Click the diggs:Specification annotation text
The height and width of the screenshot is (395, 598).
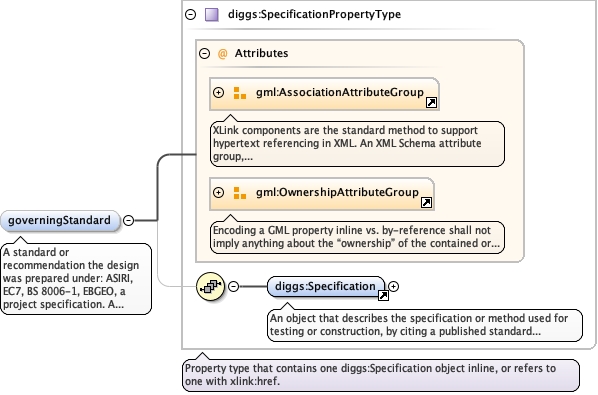point(425,325)
